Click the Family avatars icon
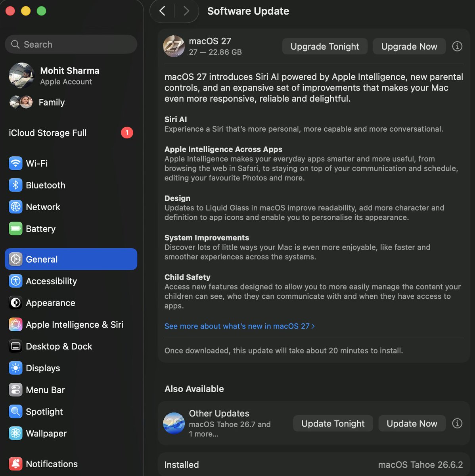475x476 pixels. pos(21,102)
